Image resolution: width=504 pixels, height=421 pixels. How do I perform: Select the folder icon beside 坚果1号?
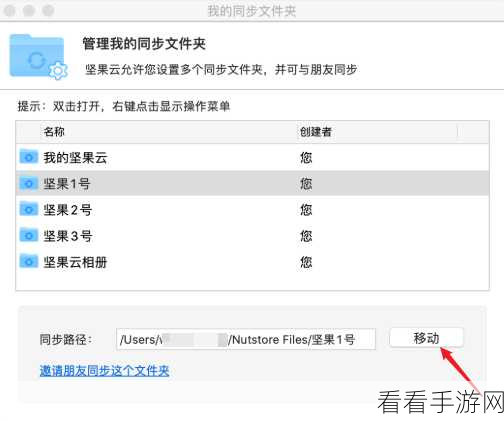pos(28,183)
